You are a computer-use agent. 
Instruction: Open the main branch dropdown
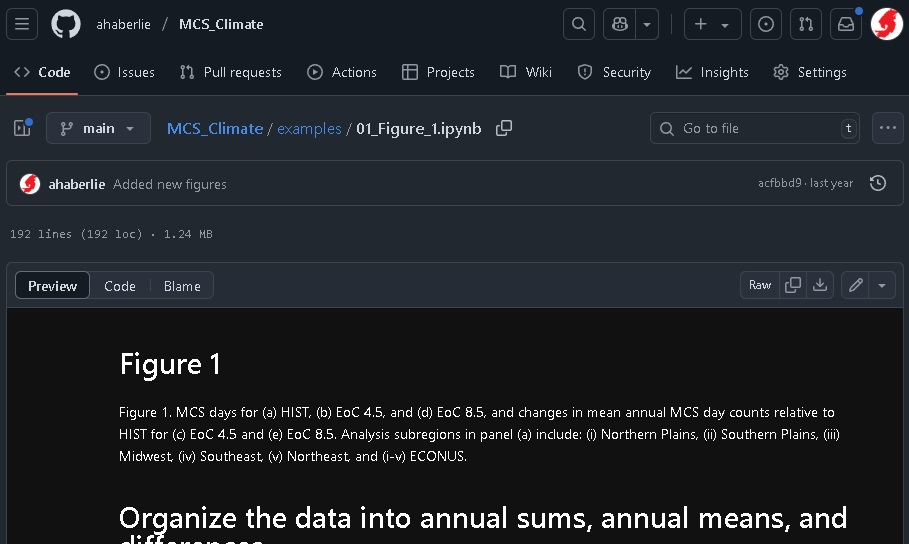pyautogui.click(x=98, y=128)
